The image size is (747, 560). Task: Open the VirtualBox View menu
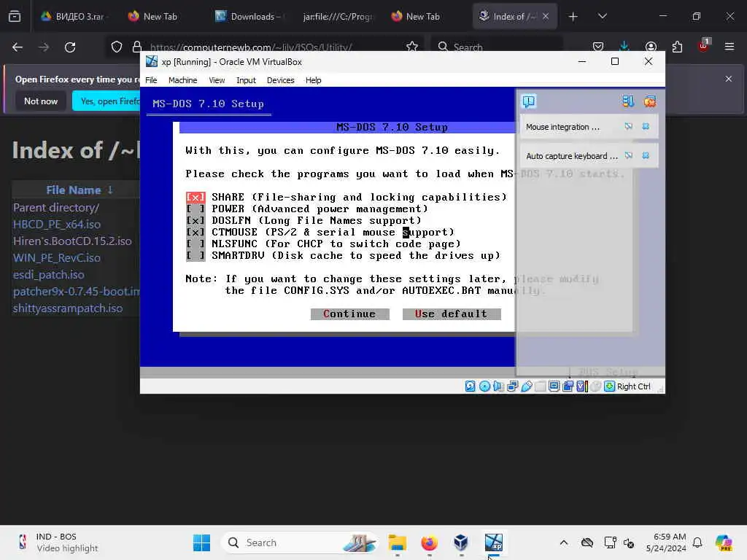click(x=217, y=80)
